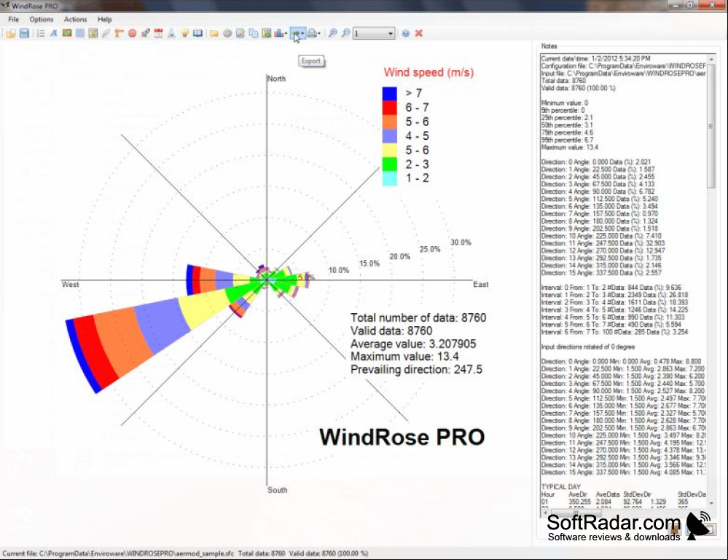
Task: Click the Notes panel scroll-up arrow
Action: pos(711,60)
